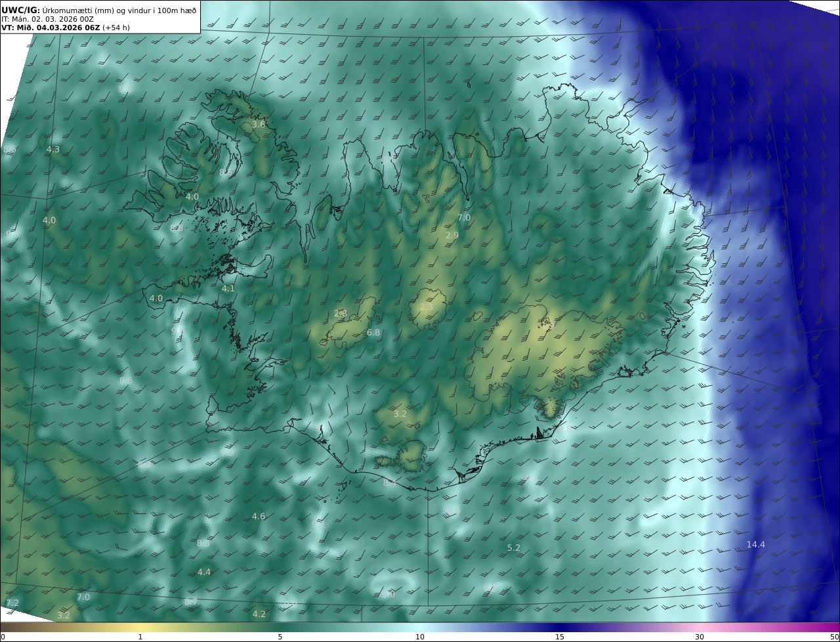Screen dimensions: 840x642
Task: Click the 4.3 value label
Action: (x=53, y=150)
